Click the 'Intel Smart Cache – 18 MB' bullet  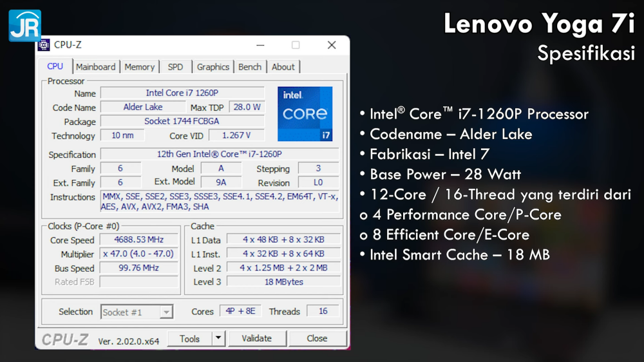point(454,255)
